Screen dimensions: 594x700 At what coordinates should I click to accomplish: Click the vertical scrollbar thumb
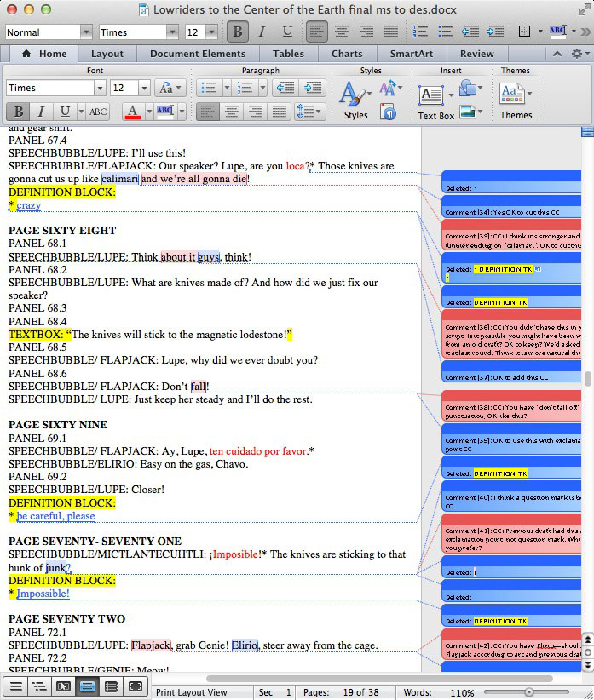pos(588,379)
